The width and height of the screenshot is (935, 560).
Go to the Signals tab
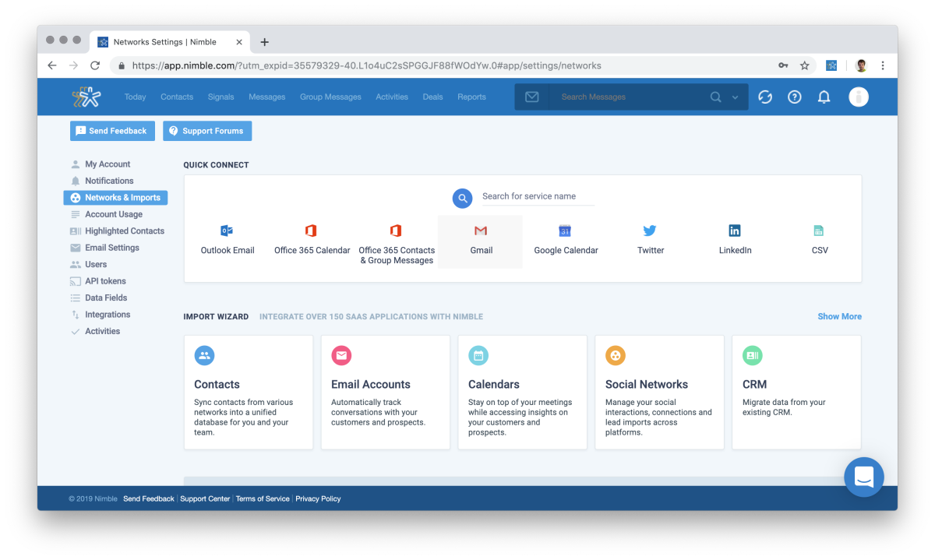221,97
